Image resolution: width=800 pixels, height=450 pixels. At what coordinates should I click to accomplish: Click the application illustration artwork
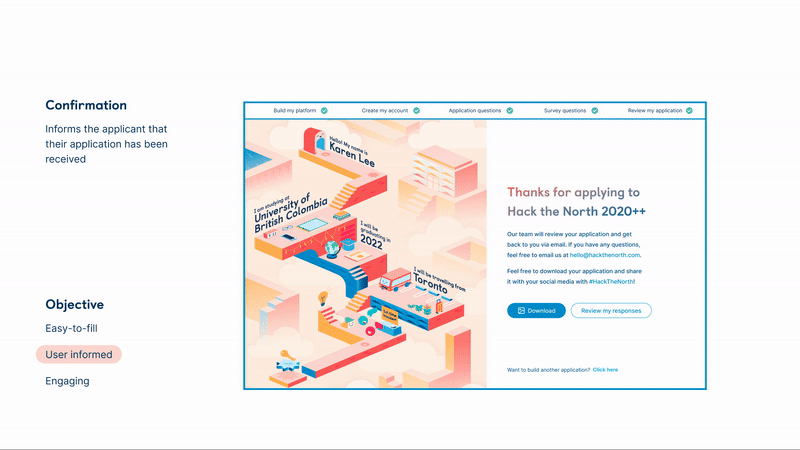click(366, 254)
